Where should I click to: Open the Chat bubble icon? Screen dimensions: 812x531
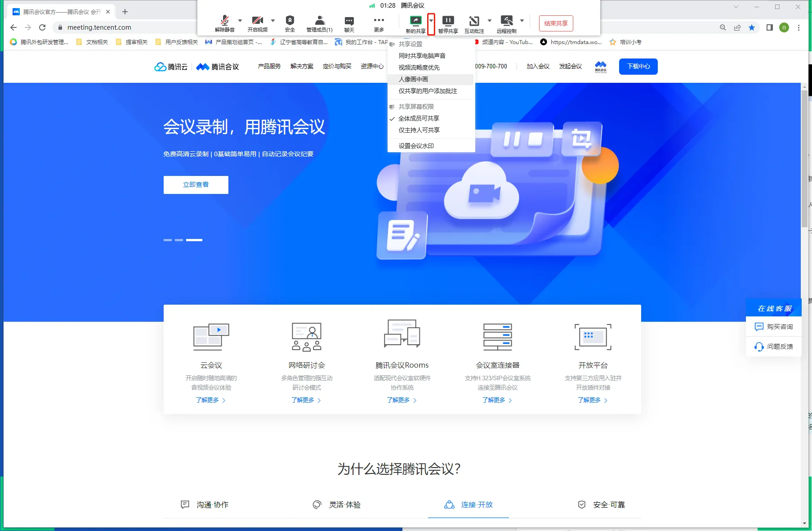349,21
